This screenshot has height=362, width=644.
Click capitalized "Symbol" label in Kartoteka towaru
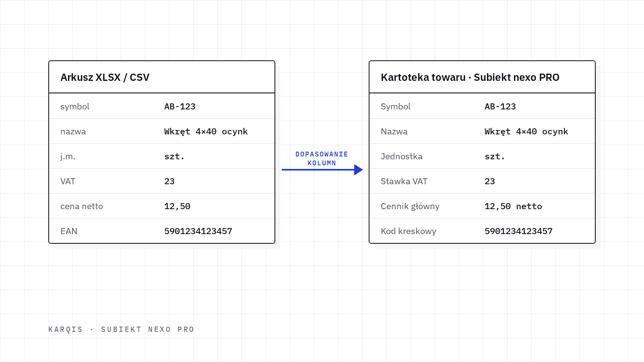coord(396,107)
